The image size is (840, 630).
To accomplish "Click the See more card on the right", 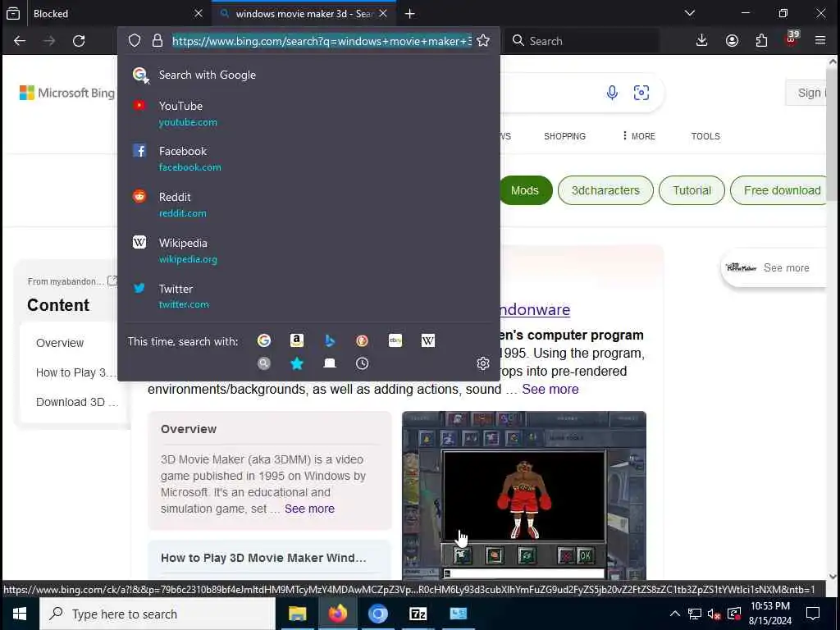I will point(774,268).
